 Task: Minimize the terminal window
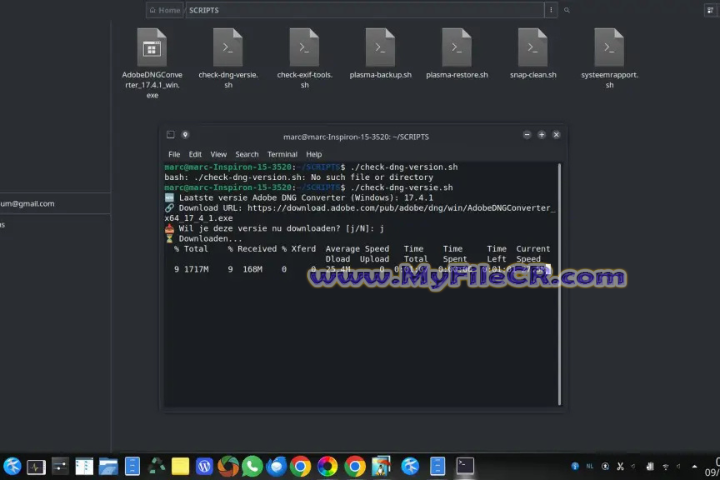coord(527,135)
